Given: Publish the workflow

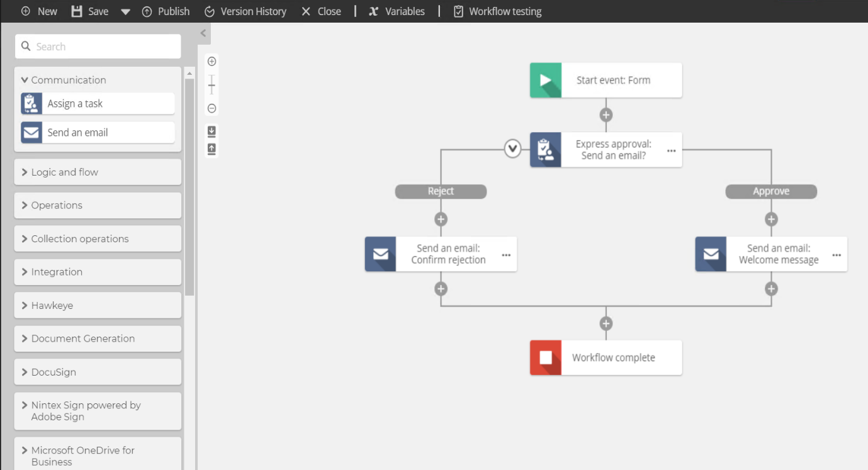Looking at the screenshot, I should [x=166, y=11].
